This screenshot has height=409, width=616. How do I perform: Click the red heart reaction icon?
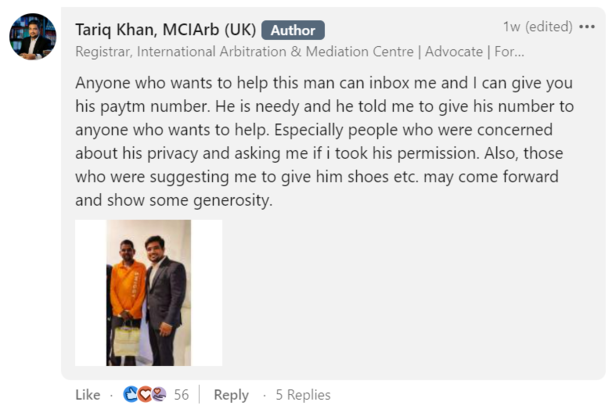coord(144,395)
